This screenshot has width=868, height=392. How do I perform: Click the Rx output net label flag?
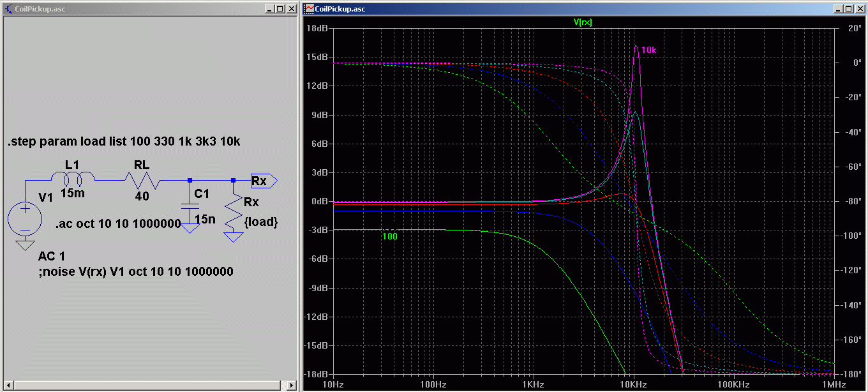[x=263, y=181]
